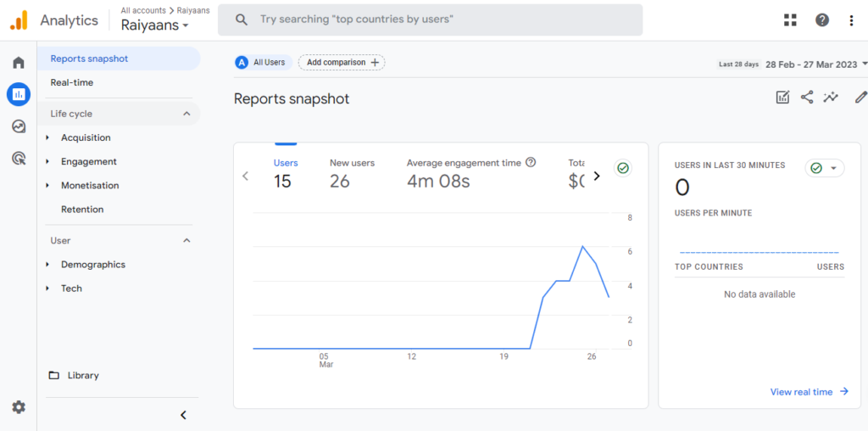Open the Home icon in left rail

coord(19,63)
